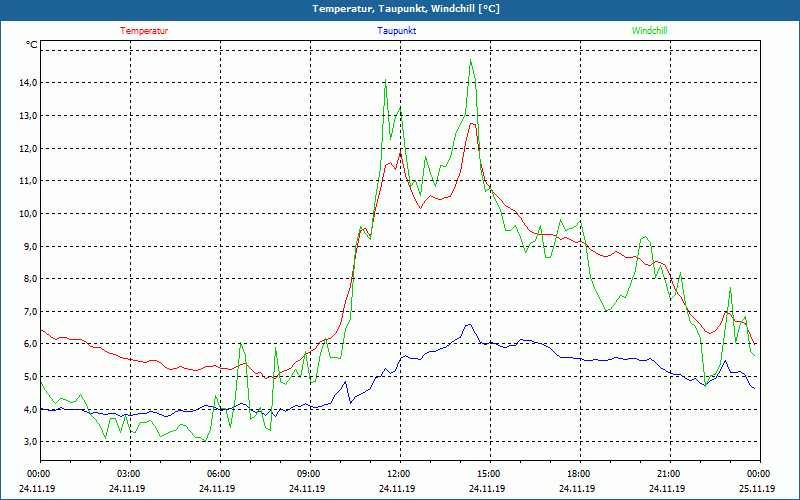The image size is (800, 500).
Task: Select the green 'Windchill' legend label
Action: [x=649, y=31]
